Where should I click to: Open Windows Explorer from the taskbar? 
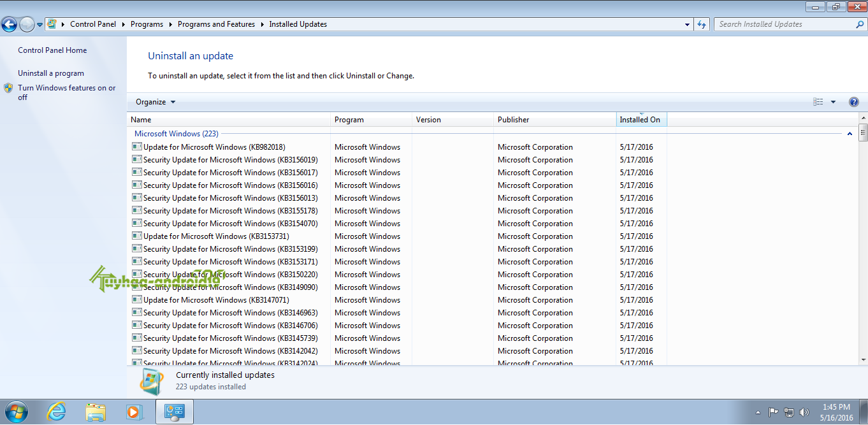96,412
